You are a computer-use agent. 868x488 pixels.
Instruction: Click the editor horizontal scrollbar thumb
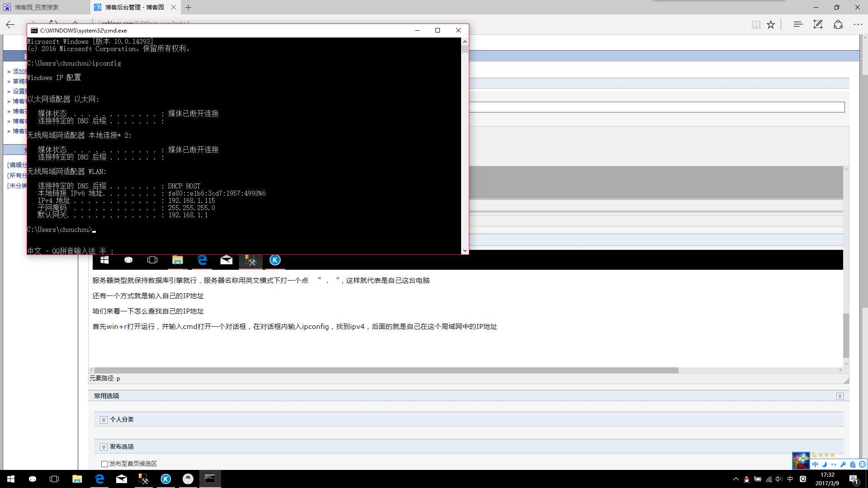(x=387, y=370)
